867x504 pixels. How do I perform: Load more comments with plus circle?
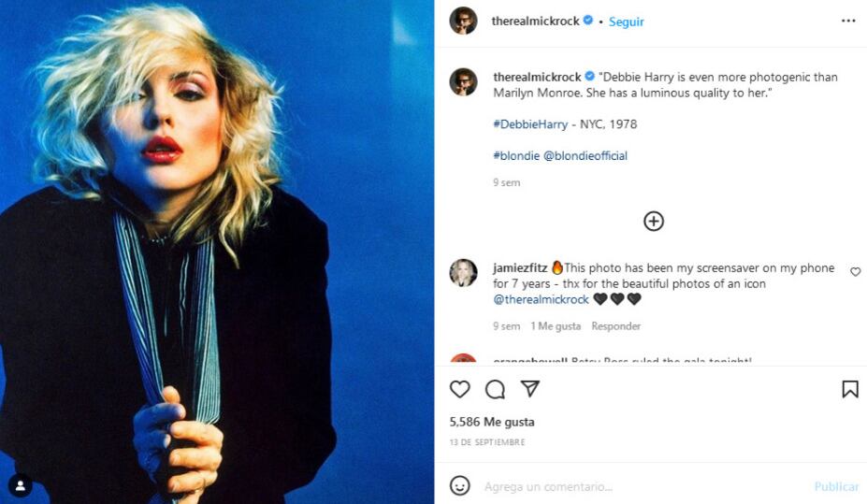[x=654, y=222]
